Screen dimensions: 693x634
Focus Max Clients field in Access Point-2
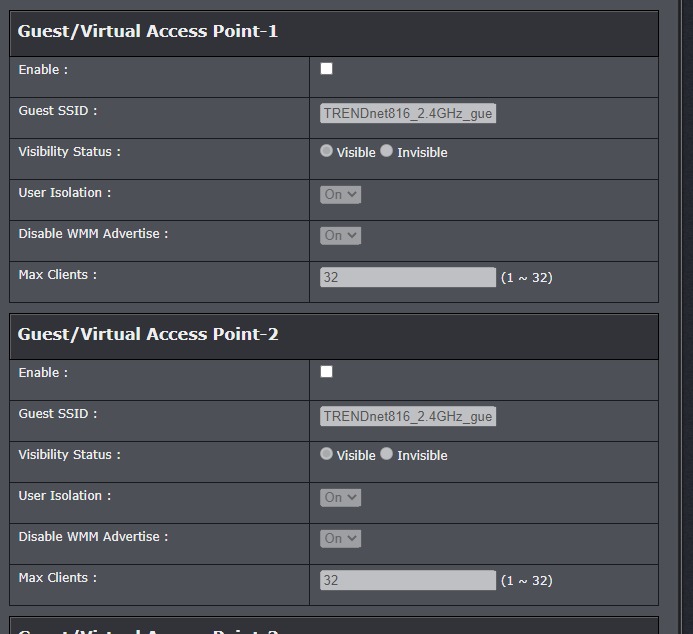(x=408, y=580)
